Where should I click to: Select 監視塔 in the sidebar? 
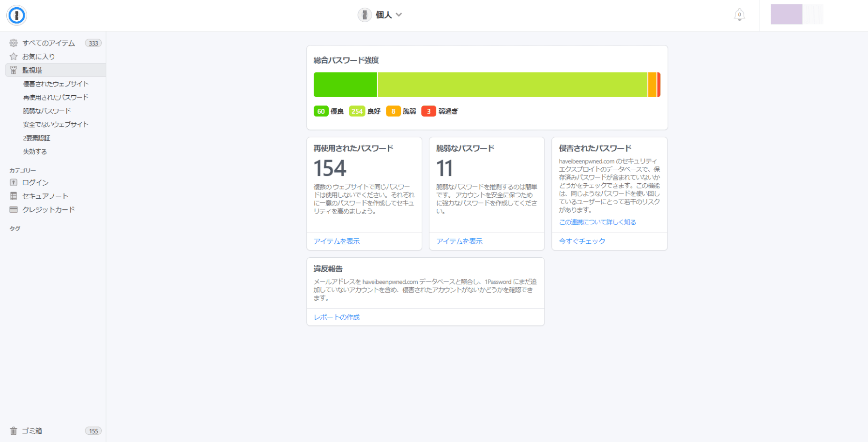click(56, 70)
